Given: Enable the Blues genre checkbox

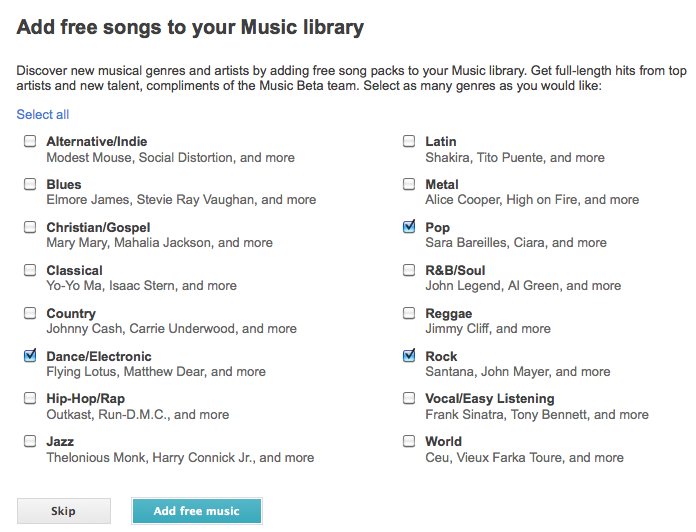Looking at the screenshot, I should pyautogui.click(x=30, y=185).
